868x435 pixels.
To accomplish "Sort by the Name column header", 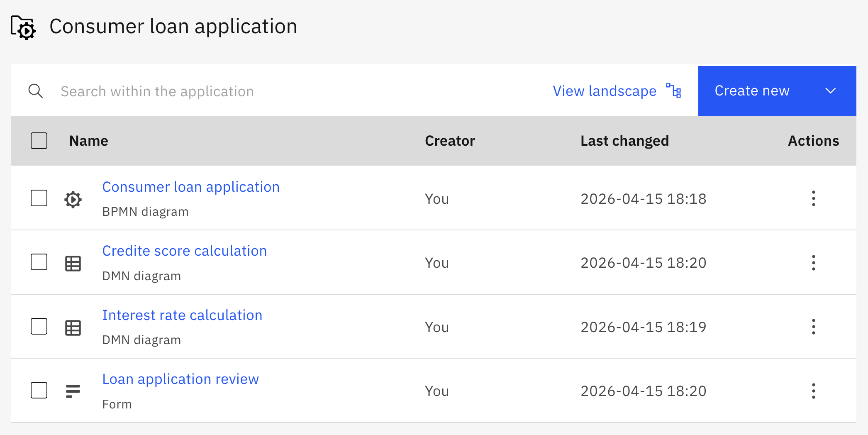I will pyautogui.click(x=89, y=141).
